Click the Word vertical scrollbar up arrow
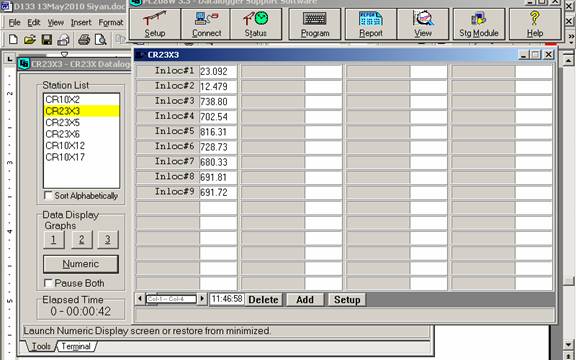 [568, 60]
